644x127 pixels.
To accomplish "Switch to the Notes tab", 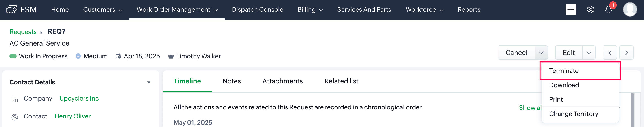I will coord(231,81).
